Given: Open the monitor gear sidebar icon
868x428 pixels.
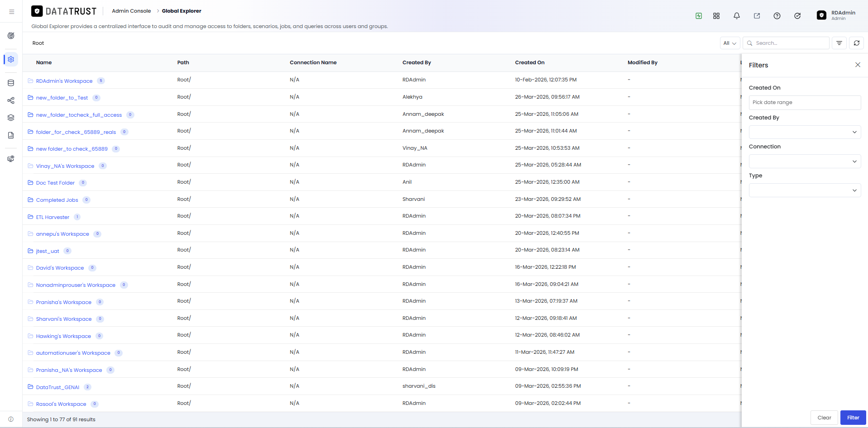Looking at the screenshot, I should 11,159.
